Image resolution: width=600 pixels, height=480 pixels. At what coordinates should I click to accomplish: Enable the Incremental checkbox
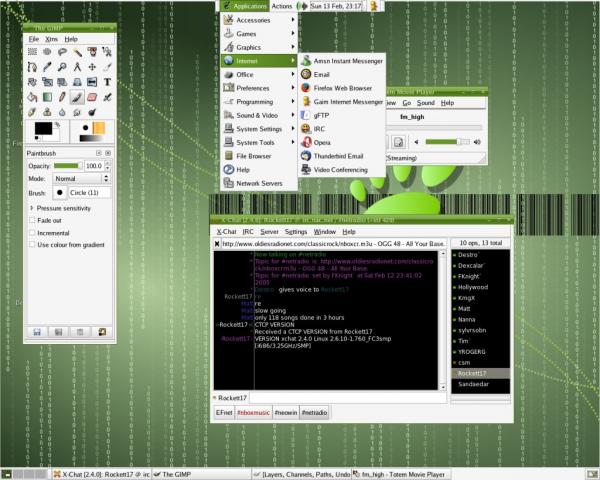32,233
